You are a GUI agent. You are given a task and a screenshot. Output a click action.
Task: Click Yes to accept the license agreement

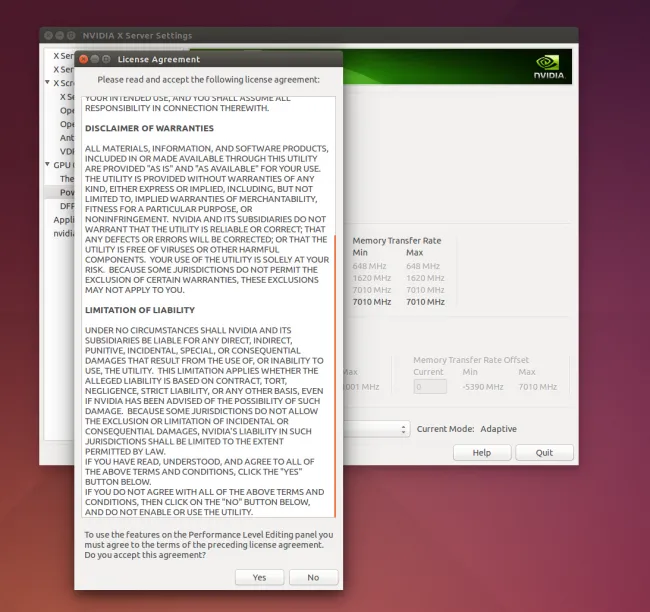[x=260, y=577]
